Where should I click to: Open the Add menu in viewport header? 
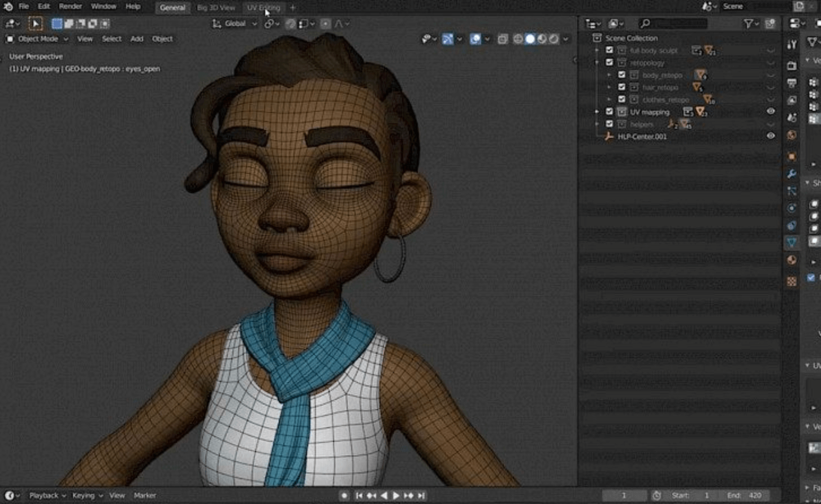[137, 39]
